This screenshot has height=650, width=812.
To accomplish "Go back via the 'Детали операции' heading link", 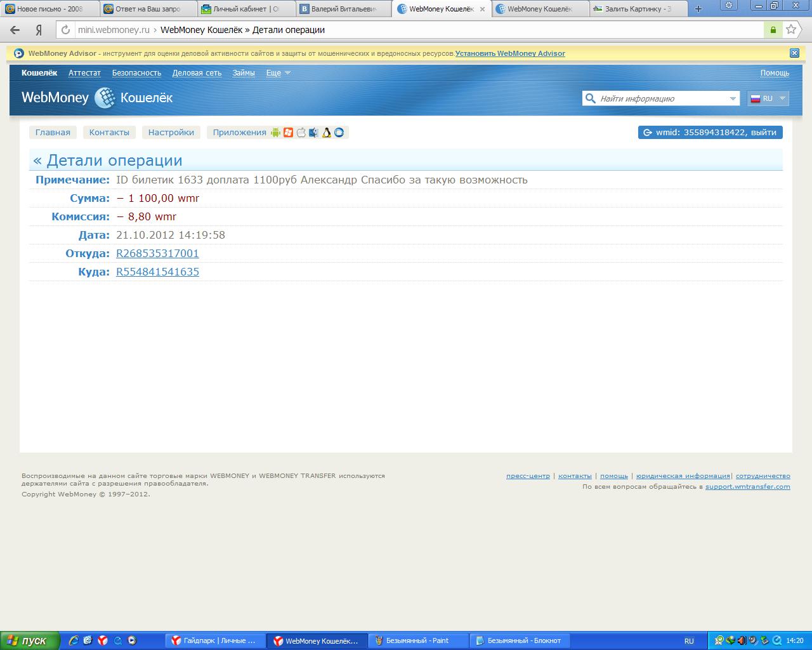I will 108,160.
